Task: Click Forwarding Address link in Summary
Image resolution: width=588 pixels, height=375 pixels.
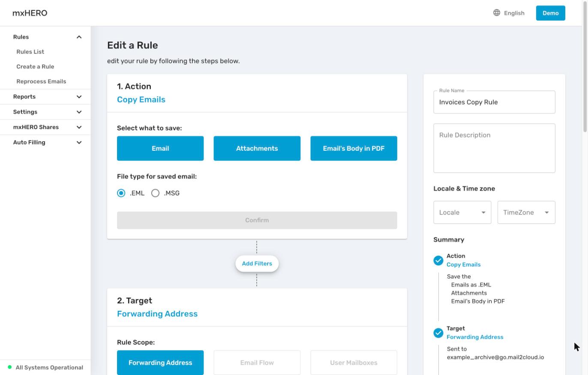Action: (475, 337)
